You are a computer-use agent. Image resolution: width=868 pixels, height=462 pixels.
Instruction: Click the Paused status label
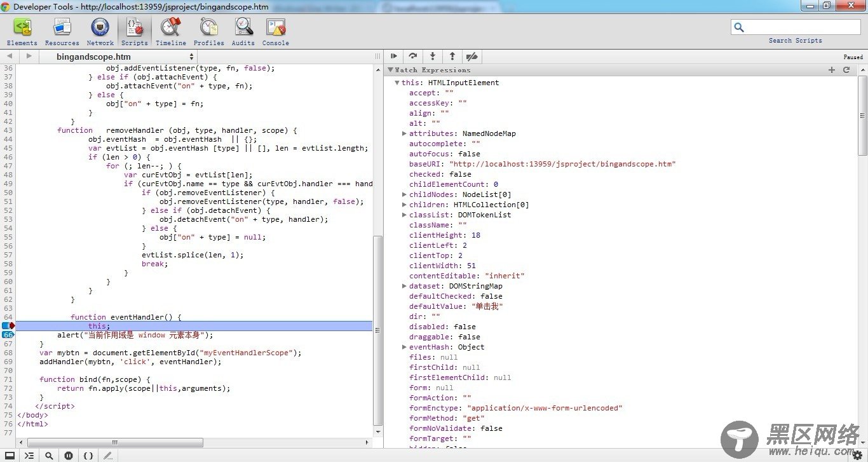click(853, 57)
